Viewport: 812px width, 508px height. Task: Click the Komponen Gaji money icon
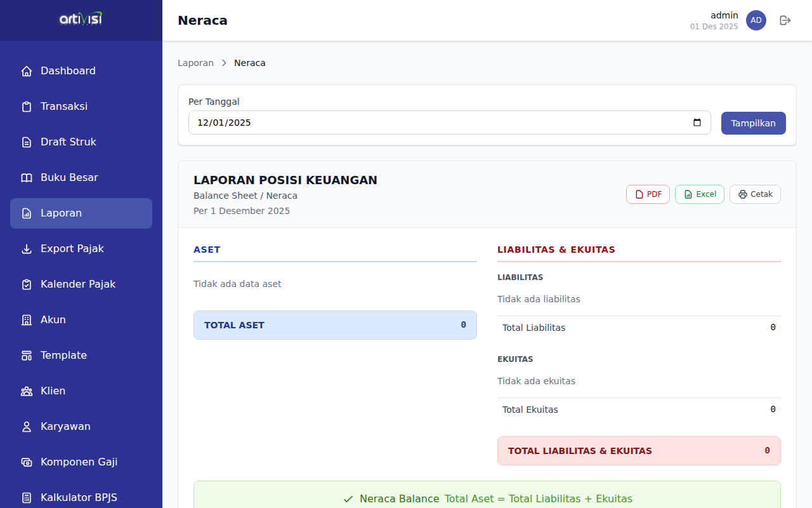[27, 462]
